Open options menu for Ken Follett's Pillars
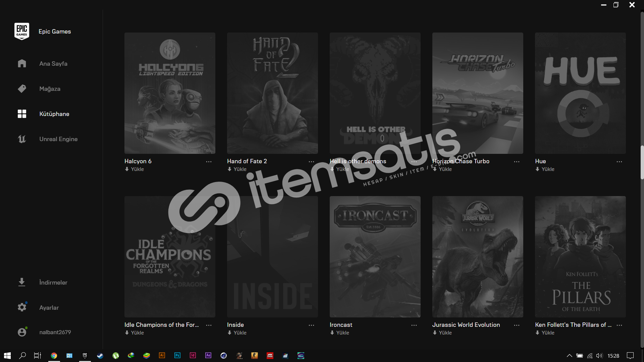This screenshot has height=362, width=644. pos(619,325)
